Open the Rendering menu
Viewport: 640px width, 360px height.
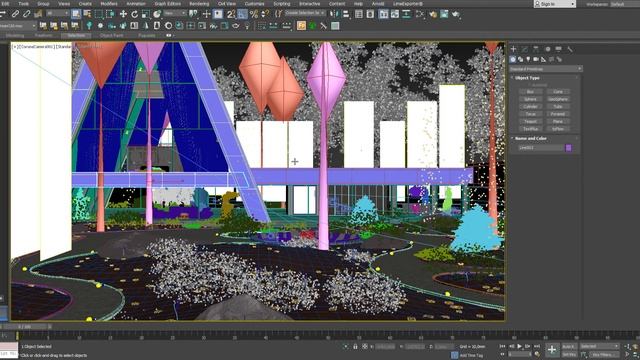(199, 4)
